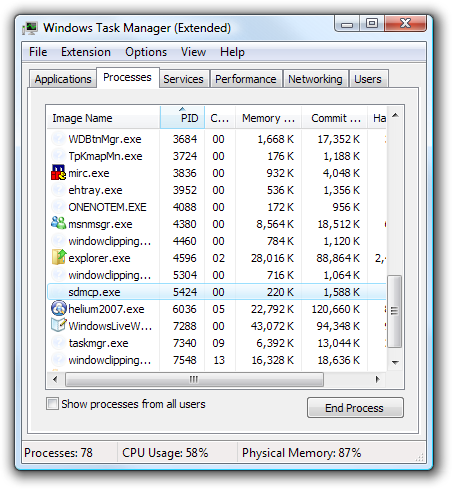452x489 pixels.
Task: Select the mirc.exe process icon
Action: pos(58,173)
